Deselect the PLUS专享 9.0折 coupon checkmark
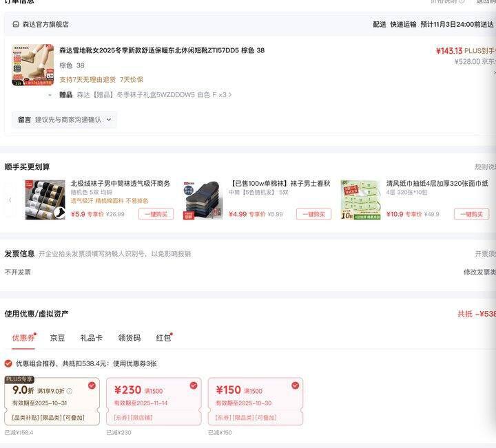This screenshot has height=448, width=496. click(x=92, y=385)
